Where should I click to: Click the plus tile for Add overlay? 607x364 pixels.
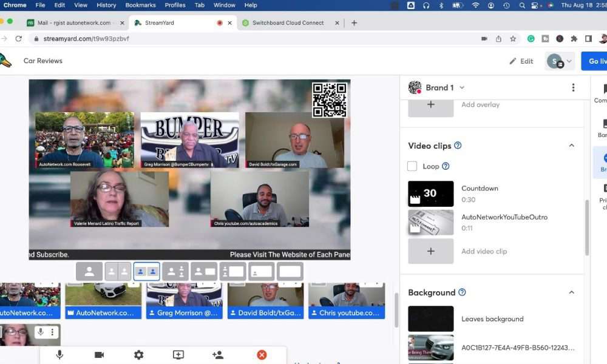coord(431,105)
